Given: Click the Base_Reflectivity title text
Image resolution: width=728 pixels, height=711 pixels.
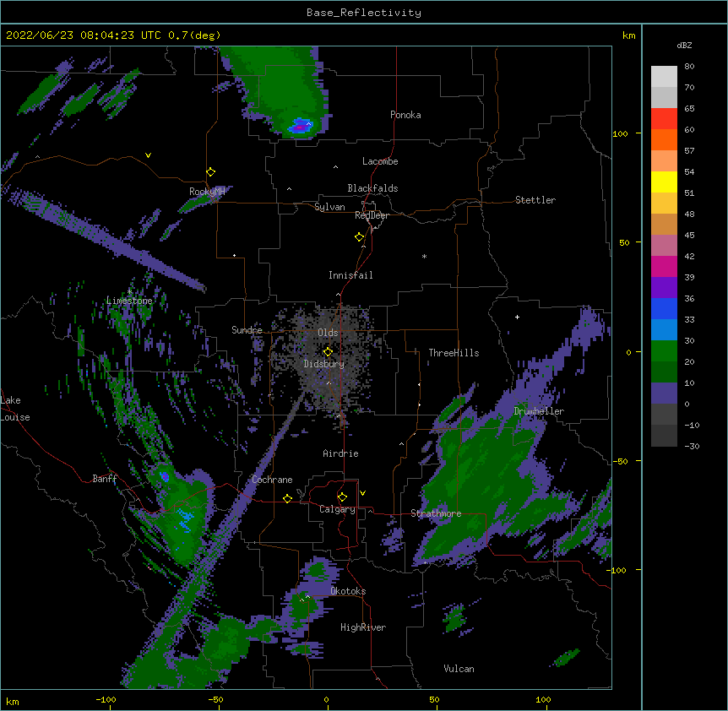Looking at the screenshot, I should [364, 13].
